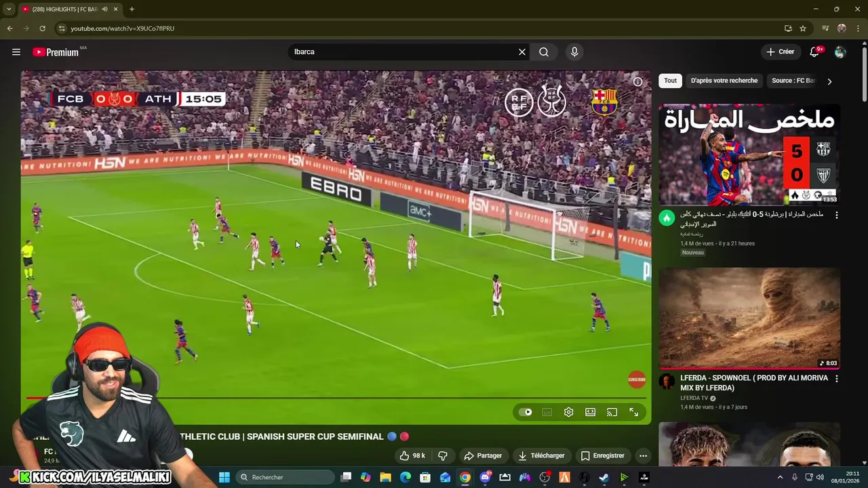The image size is (868, 488).
Task: Save video with Enregistrer button
Action: (602, 455)
